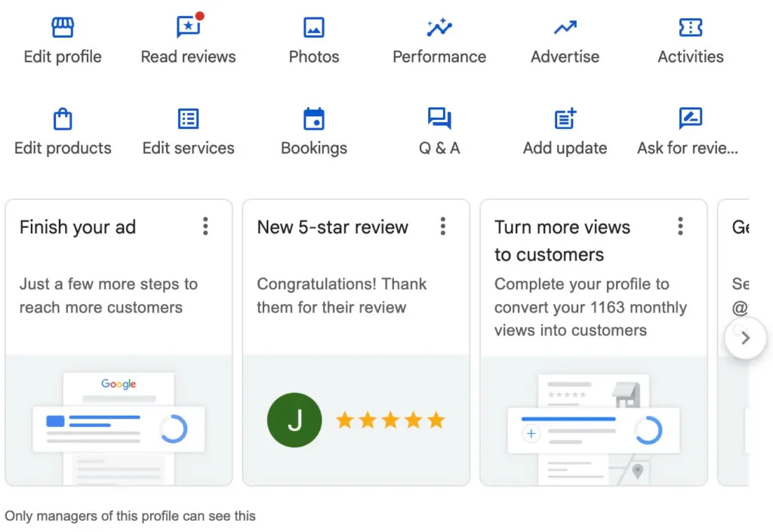Click Turn more views to customers title
The width and height of the screenshot is (773, 532).
[x=562, y=241]
